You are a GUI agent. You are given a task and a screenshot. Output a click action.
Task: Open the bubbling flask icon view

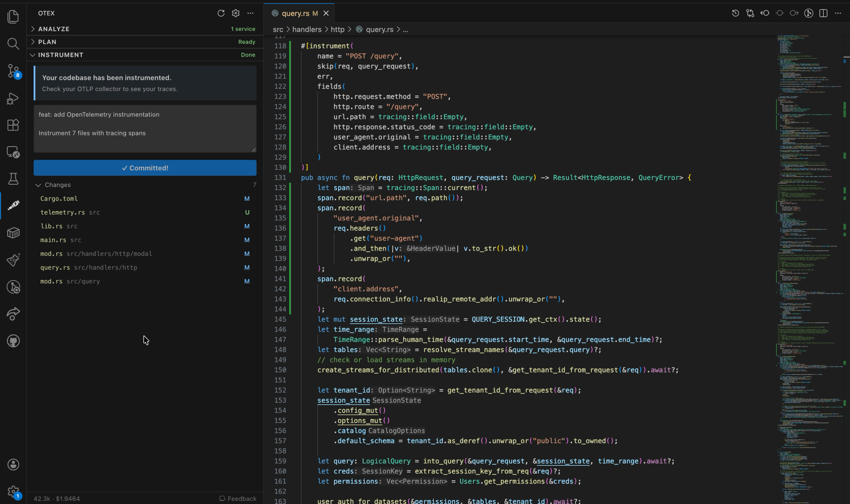(13, 260)
